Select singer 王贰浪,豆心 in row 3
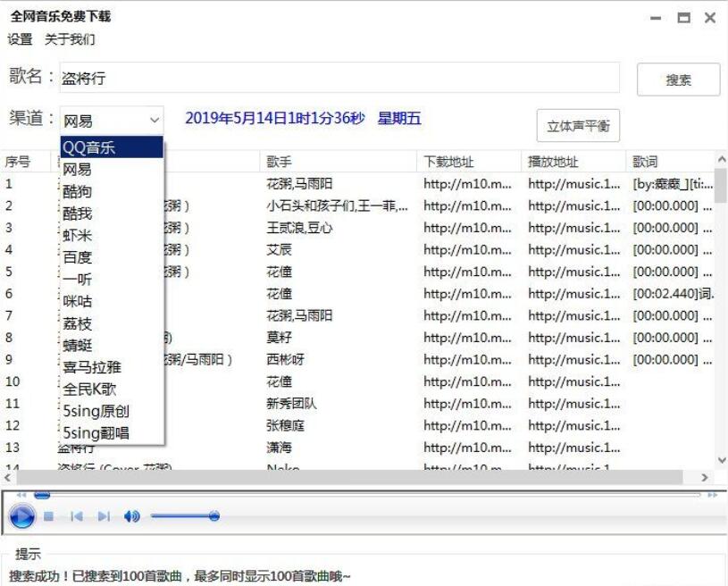728x586 pixels. pos(299,228)
